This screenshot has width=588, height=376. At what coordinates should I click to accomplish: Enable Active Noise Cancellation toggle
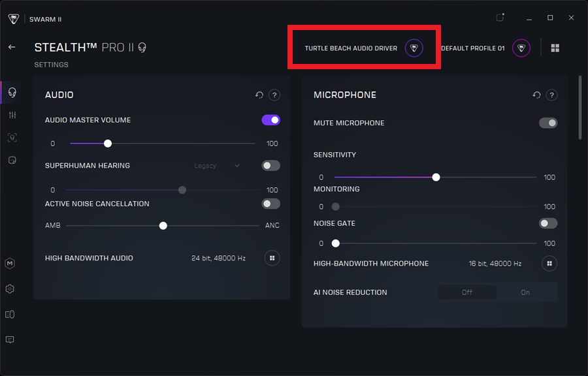click(270, 204)
